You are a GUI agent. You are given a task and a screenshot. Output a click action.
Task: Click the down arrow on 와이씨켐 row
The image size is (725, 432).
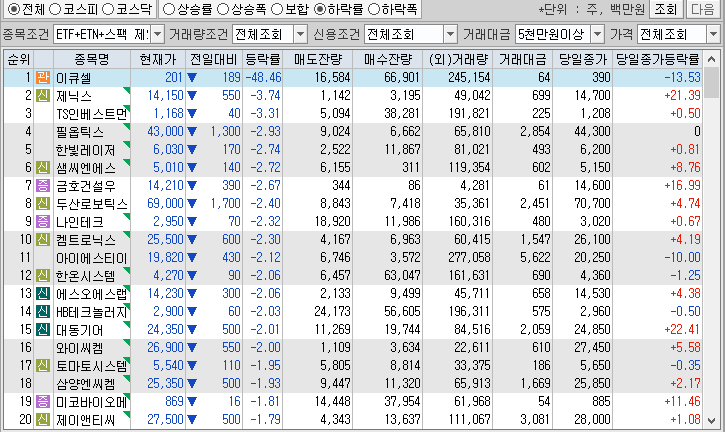tap(192, 348)
